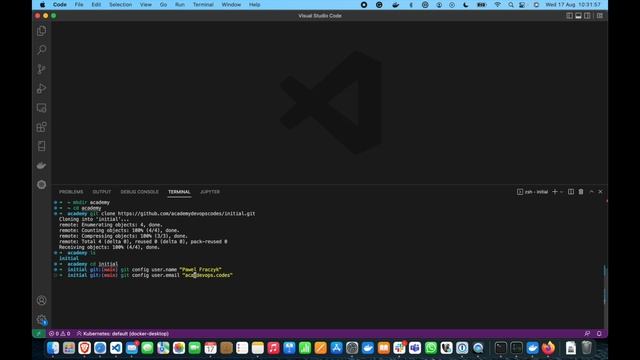Click the Wi-Fi icon in menu bar
The height and width of the screenshot is (360, 640).
497,4
